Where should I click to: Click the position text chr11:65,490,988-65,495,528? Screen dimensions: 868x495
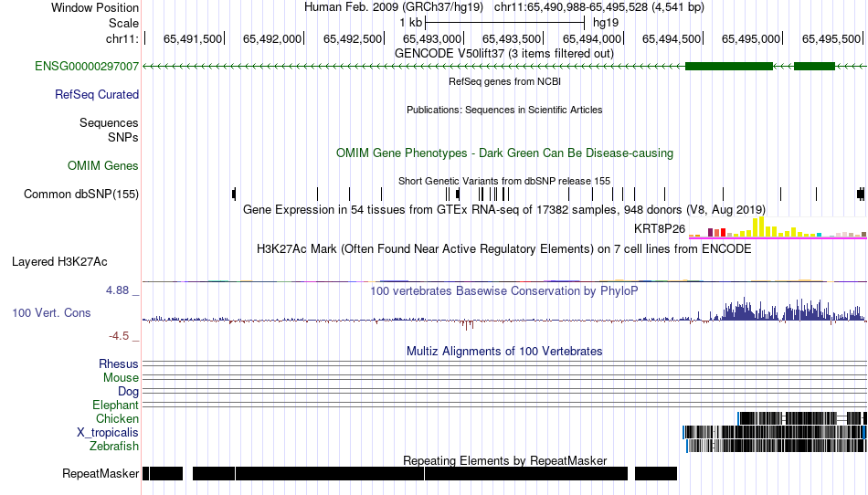[571, 7]
